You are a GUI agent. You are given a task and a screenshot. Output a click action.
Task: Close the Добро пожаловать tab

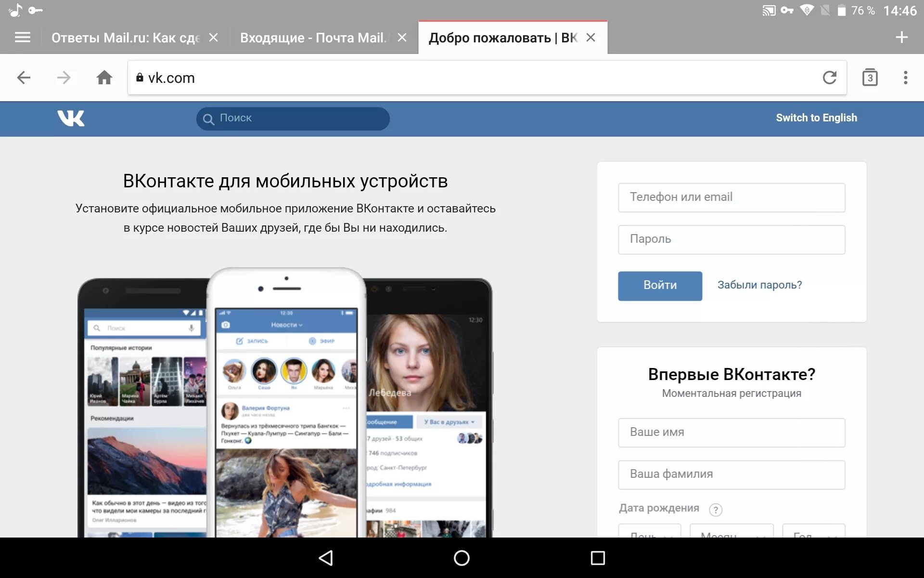point(590,37)
